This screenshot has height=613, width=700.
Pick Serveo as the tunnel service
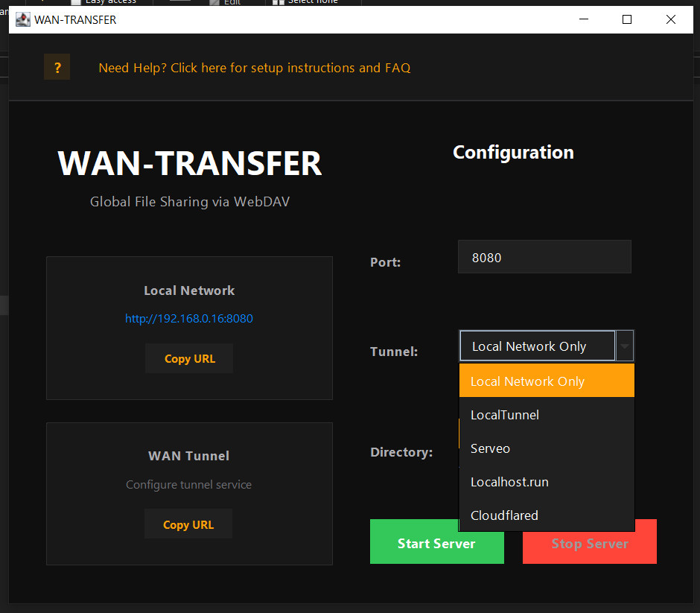[547, 448]
